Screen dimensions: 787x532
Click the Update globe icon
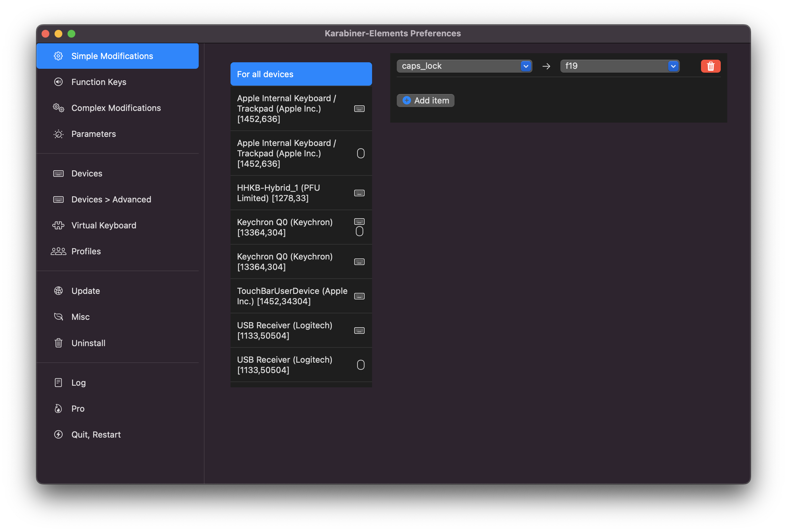[x=58, y=291]
